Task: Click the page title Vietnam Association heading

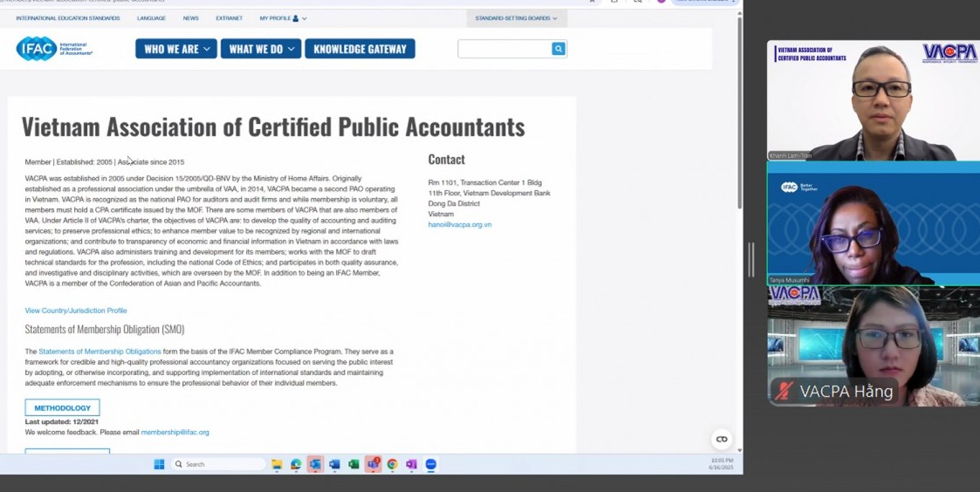Action: pyautogui.click(x=273, y=126)
